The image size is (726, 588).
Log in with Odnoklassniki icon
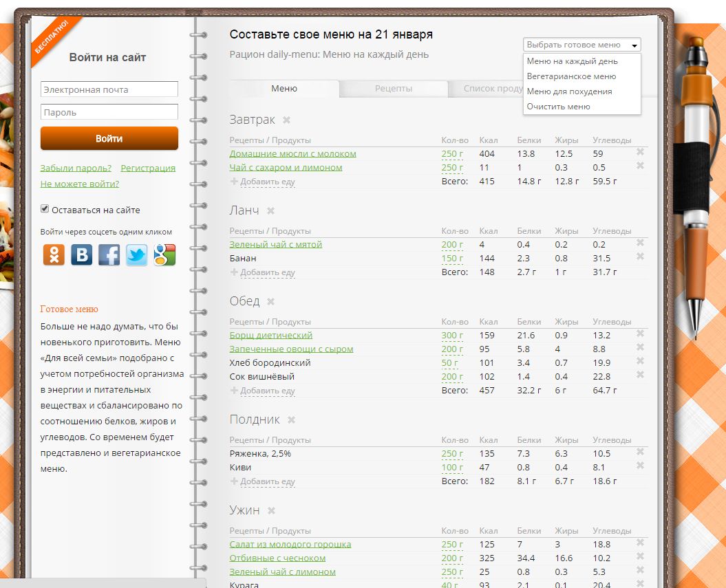tap(54, 254)
